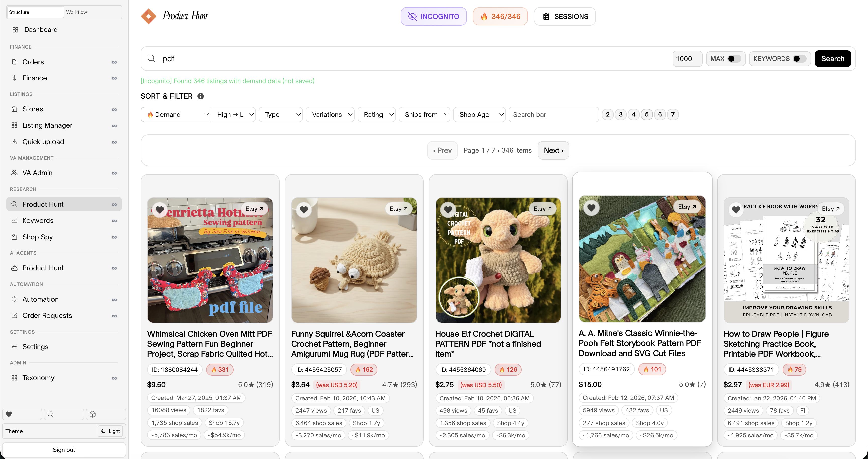The height and width of the screenshot is (459, 868).
Task: Click the 331 demand score badge
Action: click(x=220, y=370)
